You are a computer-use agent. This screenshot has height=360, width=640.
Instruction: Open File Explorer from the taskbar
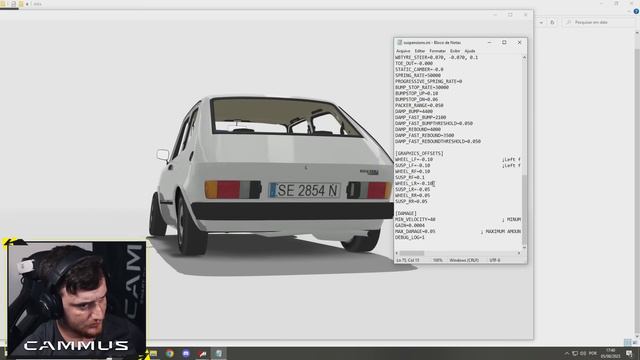click(x=153, y=353)
